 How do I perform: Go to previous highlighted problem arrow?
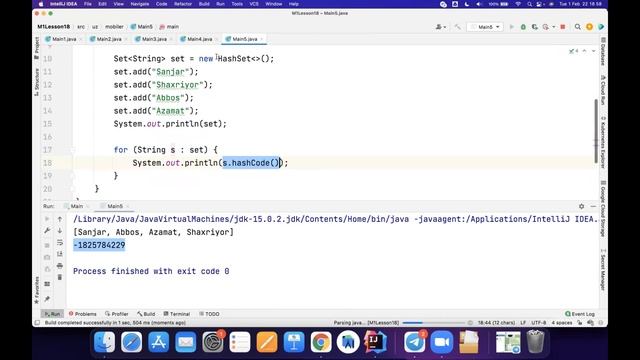[x=584, y=51]
